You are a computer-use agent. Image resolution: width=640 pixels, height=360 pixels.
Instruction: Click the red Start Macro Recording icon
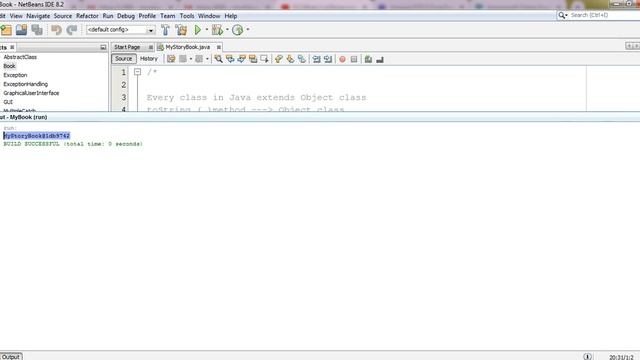tap(342, 59)
